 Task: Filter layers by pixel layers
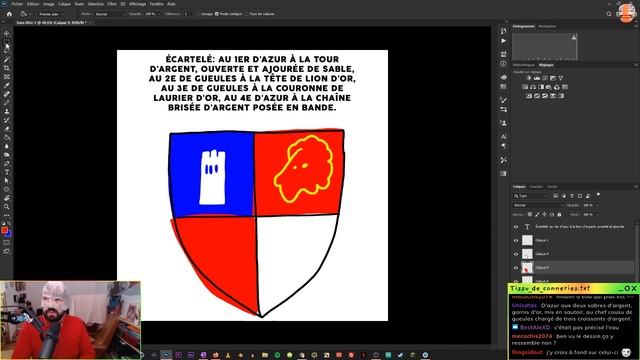click(x=556, y=196)
